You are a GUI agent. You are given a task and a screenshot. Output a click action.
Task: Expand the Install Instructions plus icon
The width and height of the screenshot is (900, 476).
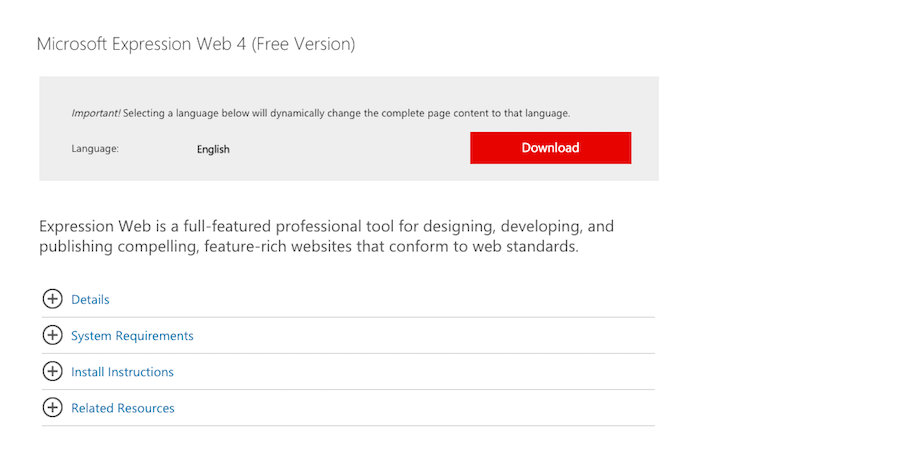coord(52,371)
